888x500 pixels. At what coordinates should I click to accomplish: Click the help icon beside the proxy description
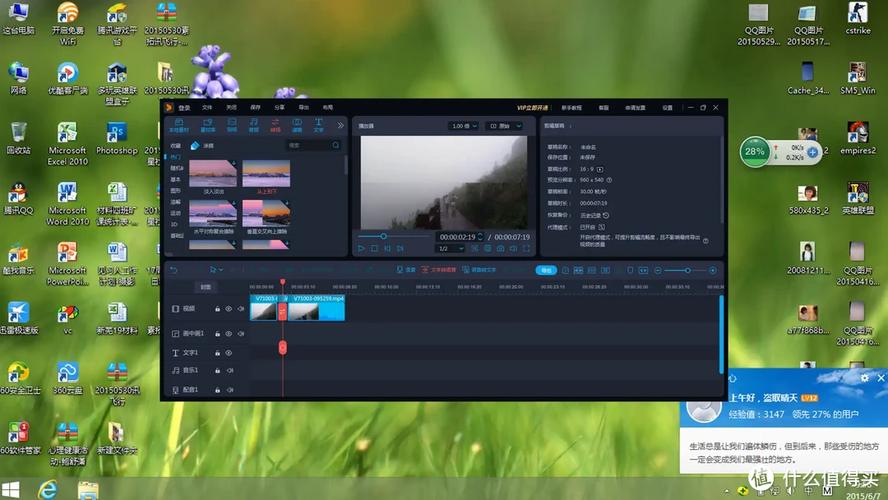pos(706,241)
